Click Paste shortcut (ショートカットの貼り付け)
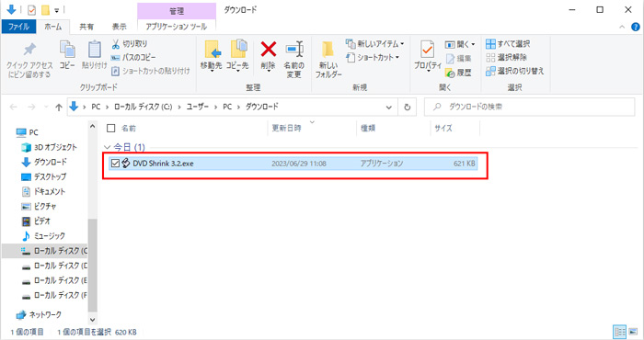Viewport: 644px width, 340px height. tap(150, 72)
